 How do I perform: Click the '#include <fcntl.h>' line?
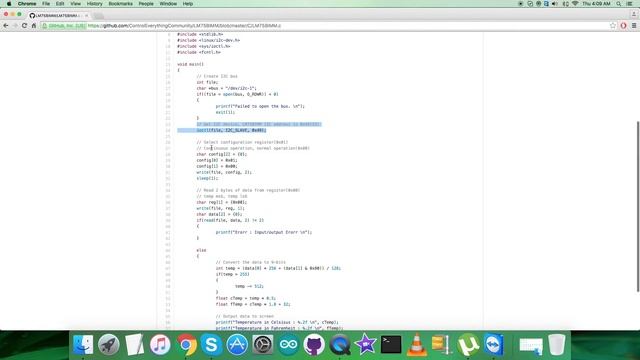pos(199,52)
